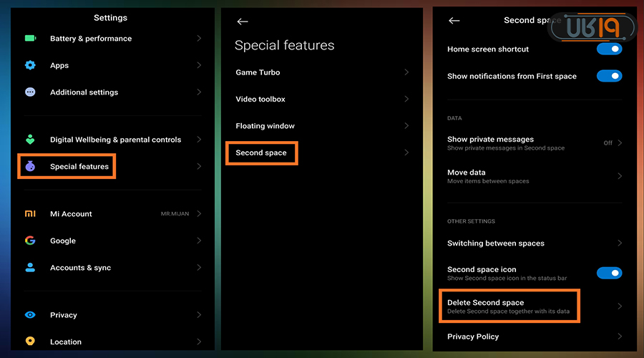
Task: Tap the blue Apps gear icon
Action: (x=30, y=65)
